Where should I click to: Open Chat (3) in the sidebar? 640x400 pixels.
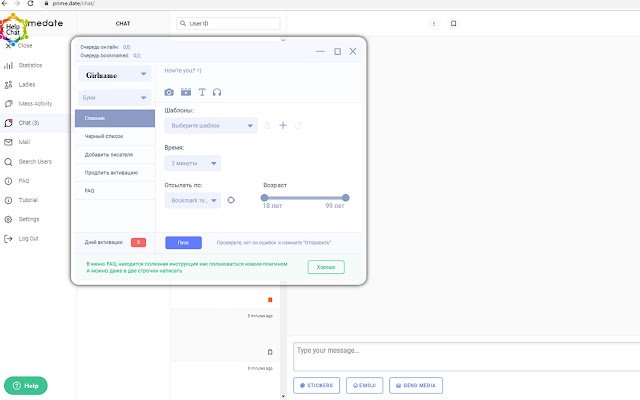coord(29,123)
